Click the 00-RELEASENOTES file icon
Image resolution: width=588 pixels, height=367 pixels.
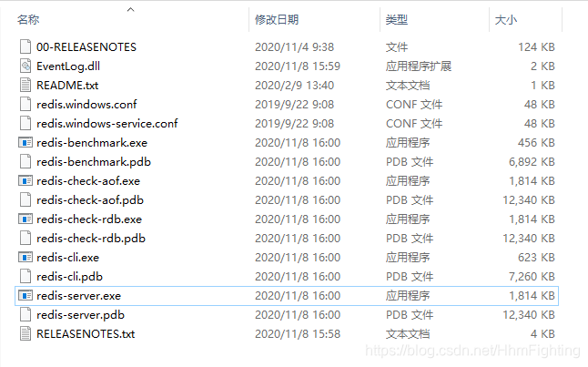click(25, 47)
